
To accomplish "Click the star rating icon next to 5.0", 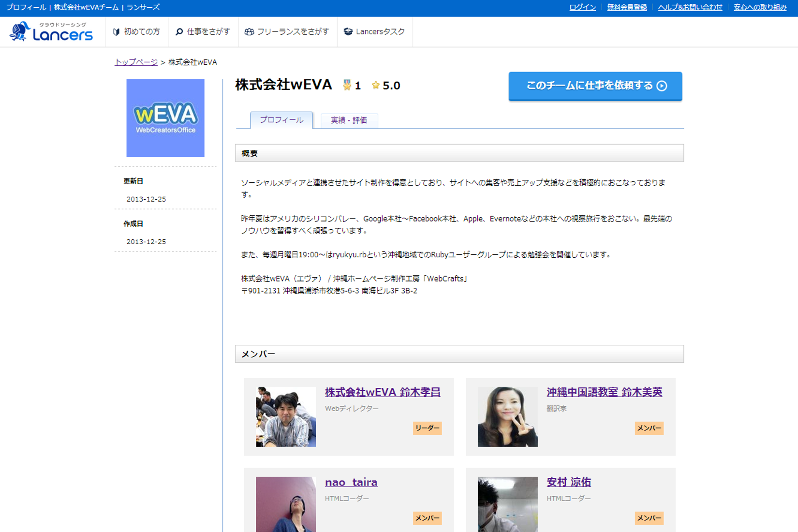I will [376, 86].
